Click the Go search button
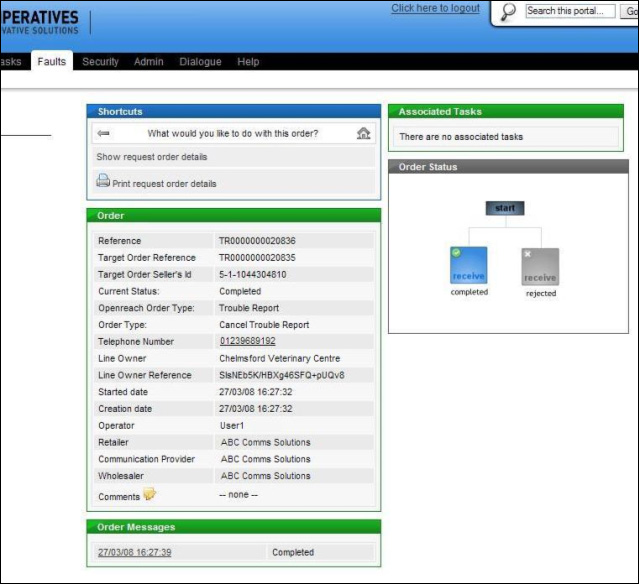This screenshot has height=584, width=639. 630,11
